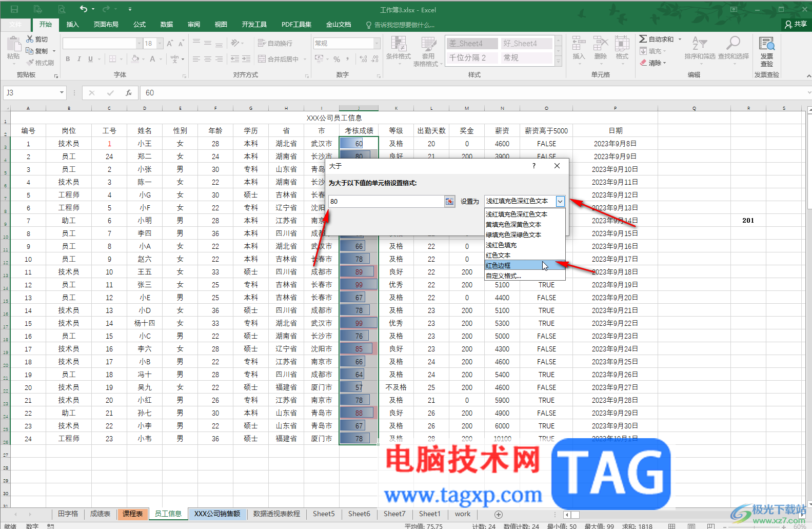Click the value input field in the dialog
This screenshot has height=529, width=812.
pos(386,201)
